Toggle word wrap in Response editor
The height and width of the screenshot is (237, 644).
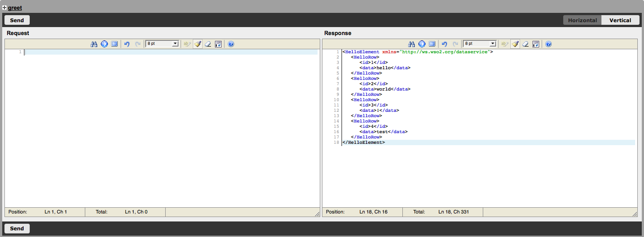536,44
